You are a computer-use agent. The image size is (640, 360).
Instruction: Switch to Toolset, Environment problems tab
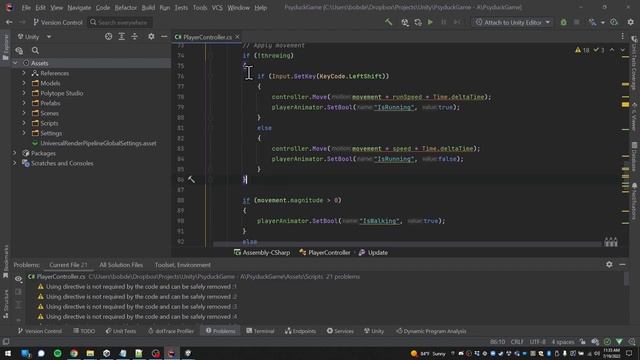[182, 265]
